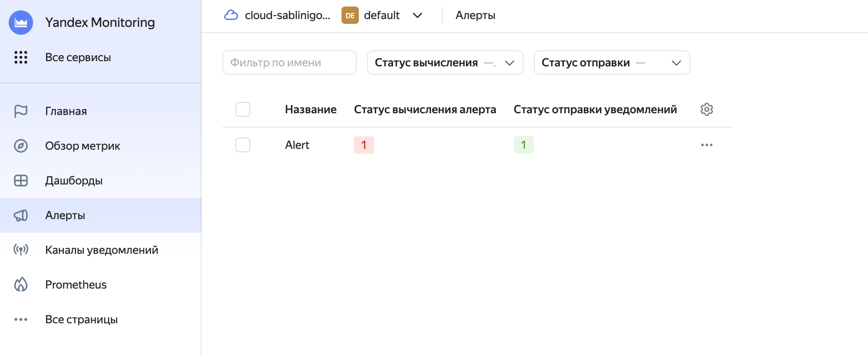Image resolution: width=868 pixels, height=355 pixels.
Task: Open the all services grid icon
Action: pyautogui.click(x=21, y=57)
